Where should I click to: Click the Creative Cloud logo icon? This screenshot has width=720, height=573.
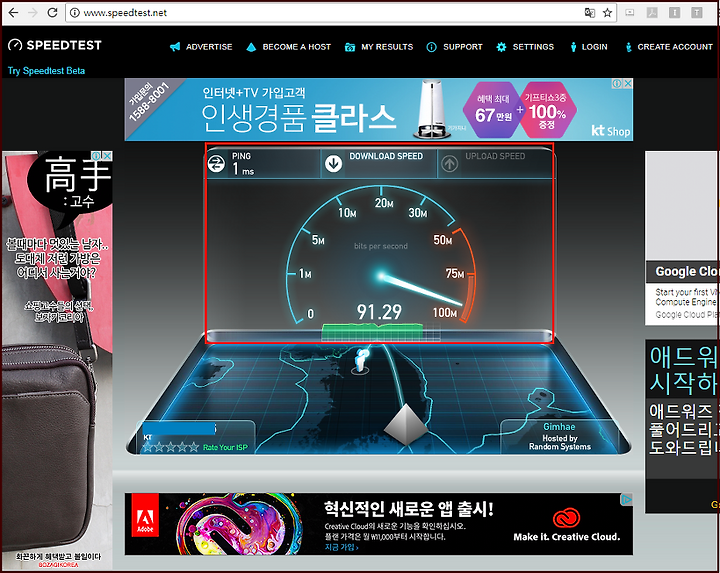pyautogui.click(x=566, y=518)
